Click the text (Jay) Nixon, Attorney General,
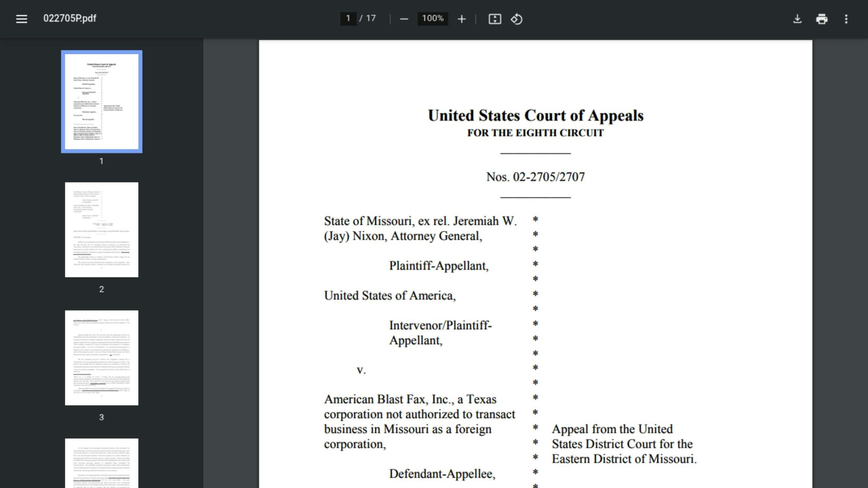The height and width of the screenshot is (488, 868). (x=403, y=236)
